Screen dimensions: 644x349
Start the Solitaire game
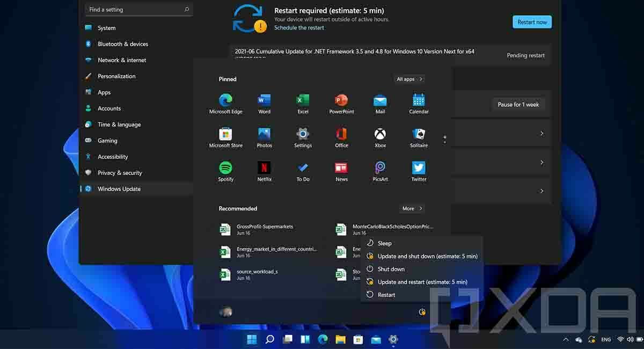419,137
